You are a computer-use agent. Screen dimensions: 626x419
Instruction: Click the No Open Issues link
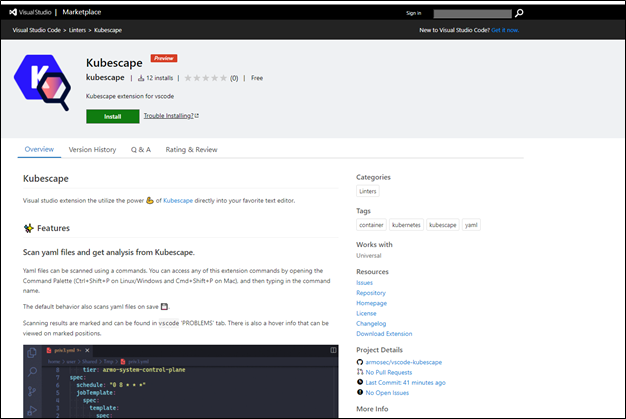pos(387,393)
